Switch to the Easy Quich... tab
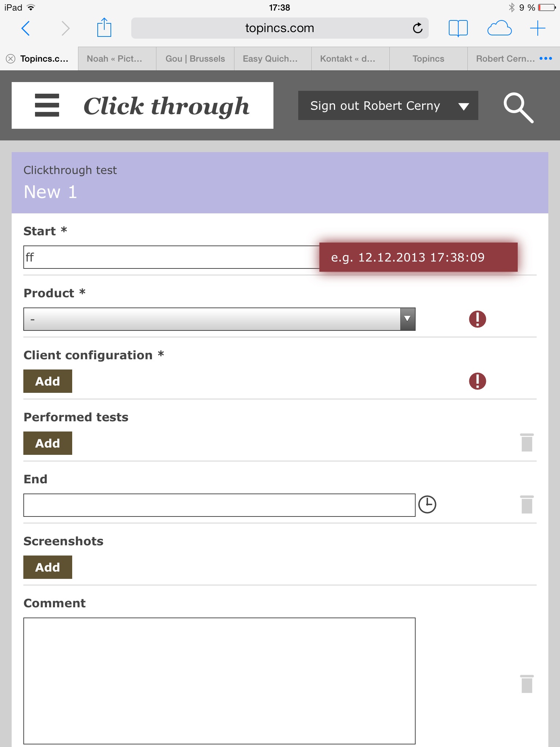The width and height of the screenshot is (560, 747). click(270, 59)
